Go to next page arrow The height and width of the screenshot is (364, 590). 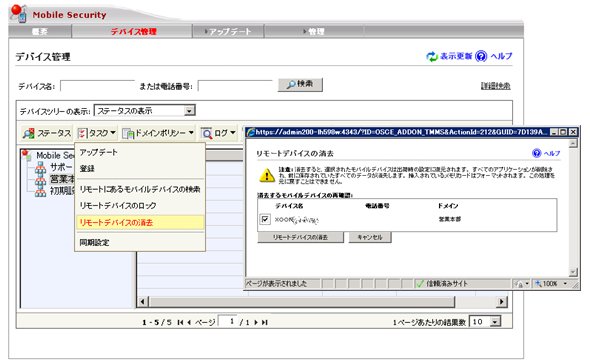256,322
